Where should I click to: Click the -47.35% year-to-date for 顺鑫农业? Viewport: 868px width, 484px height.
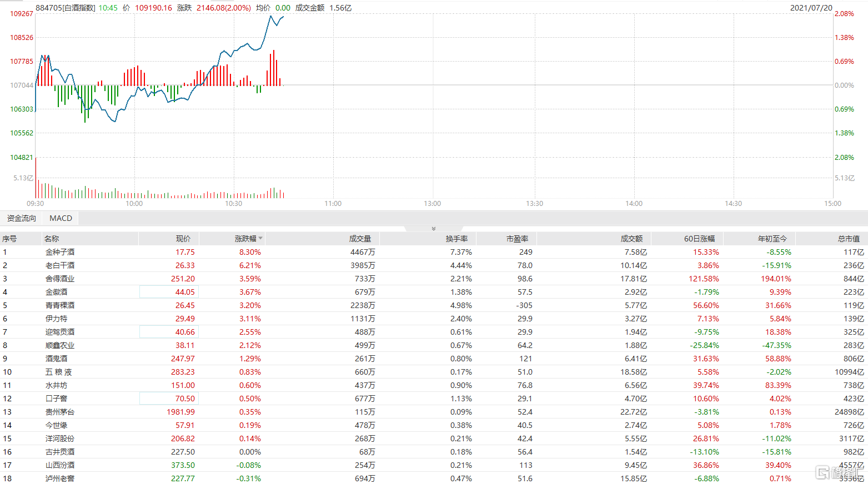pos(776,345)
